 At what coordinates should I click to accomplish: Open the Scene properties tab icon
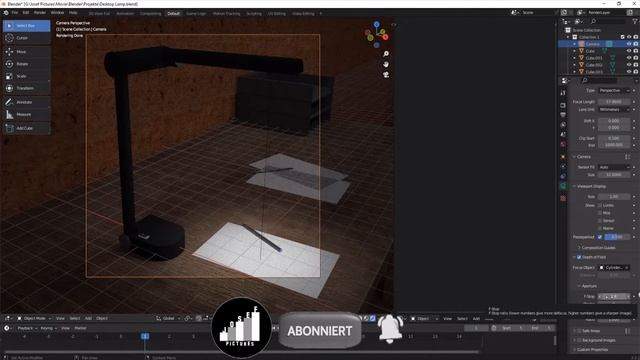coord(563,134)
